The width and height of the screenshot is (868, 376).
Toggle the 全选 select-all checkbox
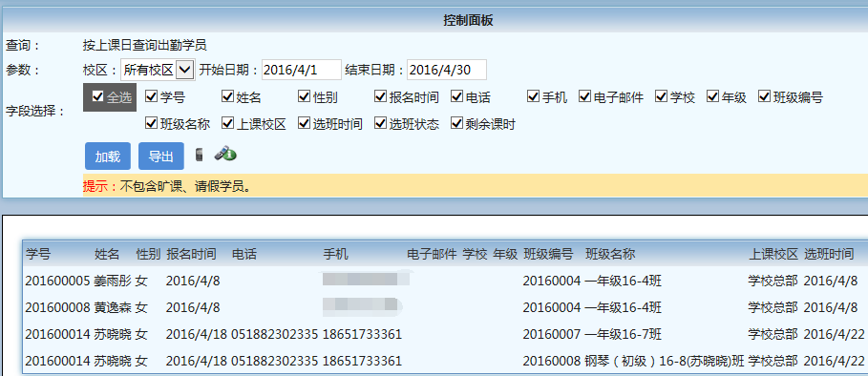coord(98,96)
